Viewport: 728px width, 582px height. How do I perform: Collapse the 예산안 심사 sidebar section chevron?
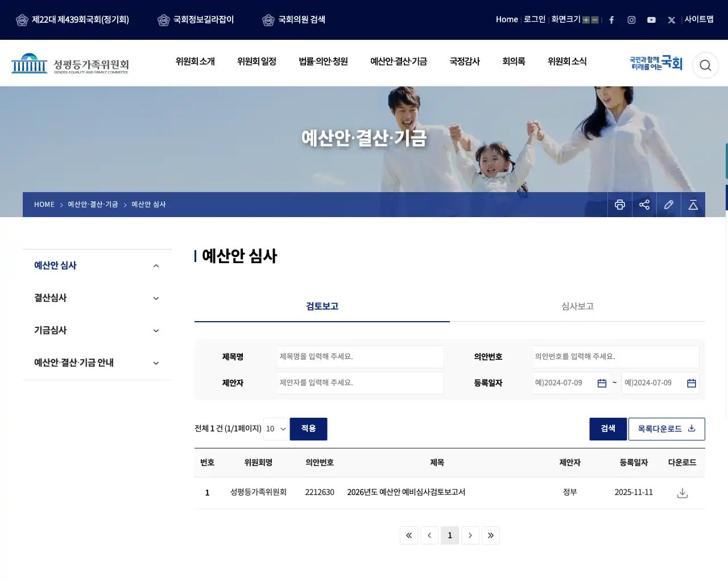[156, 266]
